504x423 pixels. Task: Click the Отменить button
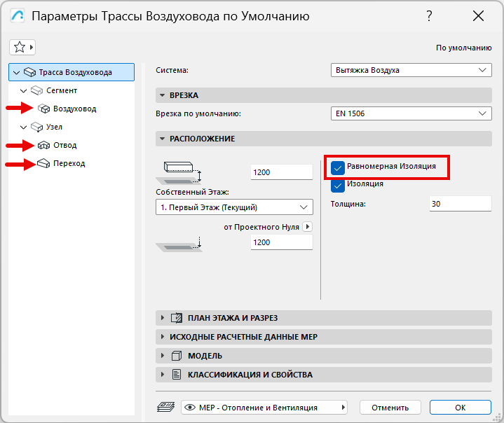pyautogui.click(x=390, y=408)
